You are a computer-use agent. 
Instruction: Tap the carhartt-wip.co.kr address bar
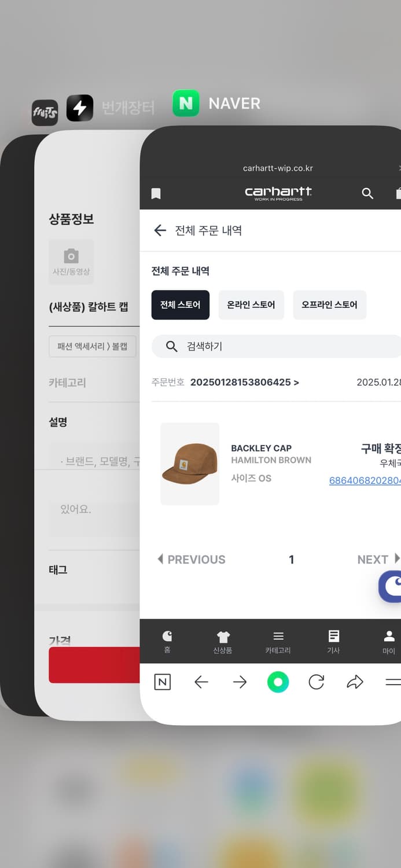278,168
